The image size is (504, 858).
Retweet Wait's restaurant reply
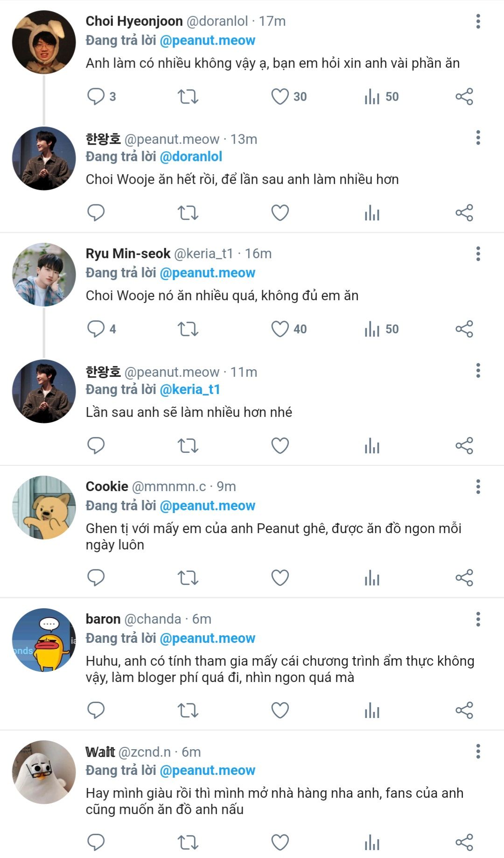click(188, 842)
